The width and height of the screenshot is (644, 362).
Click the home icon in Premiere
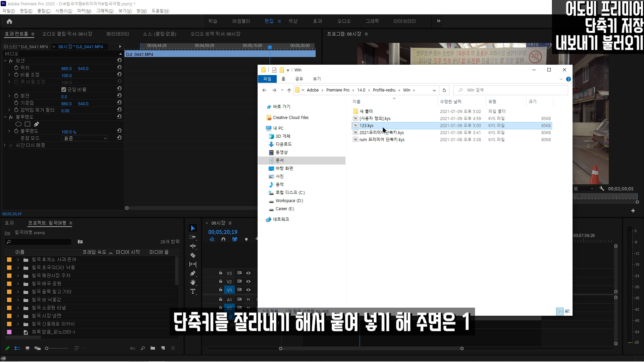coord(9,21)
